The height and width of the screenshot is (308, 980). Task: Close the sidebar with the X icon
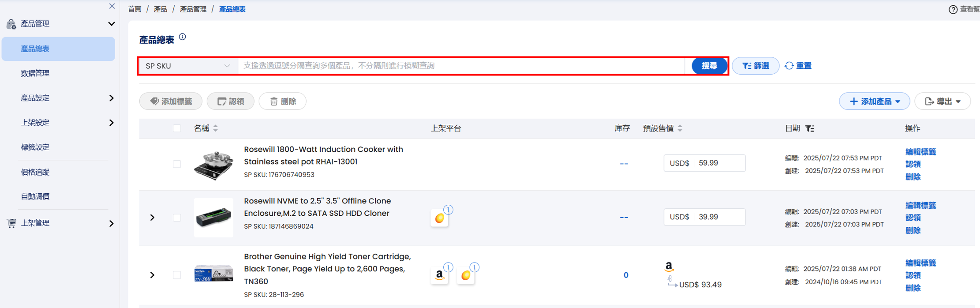[x=112, y=6]
